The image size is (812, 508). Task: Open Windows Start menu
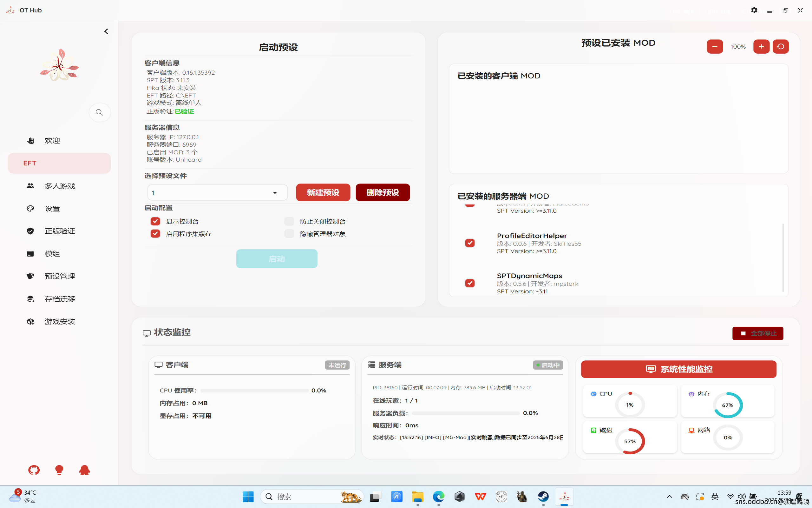tap(248, 497)
